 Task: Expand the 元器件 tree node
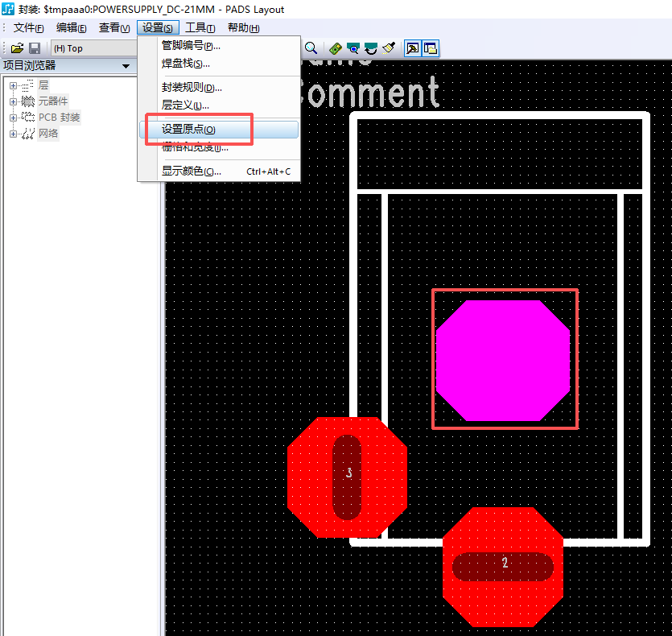click(x=14, y=101)
